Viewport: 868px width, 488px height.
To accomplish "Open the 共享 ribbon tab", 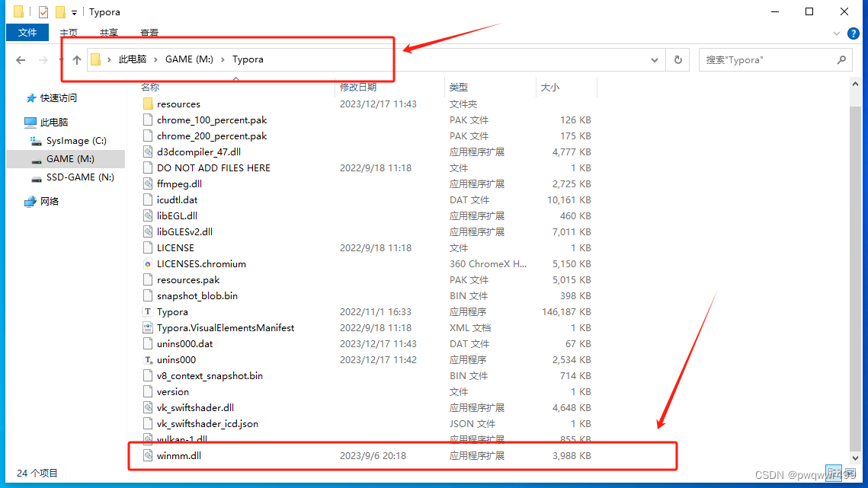I will pos(109,33).
